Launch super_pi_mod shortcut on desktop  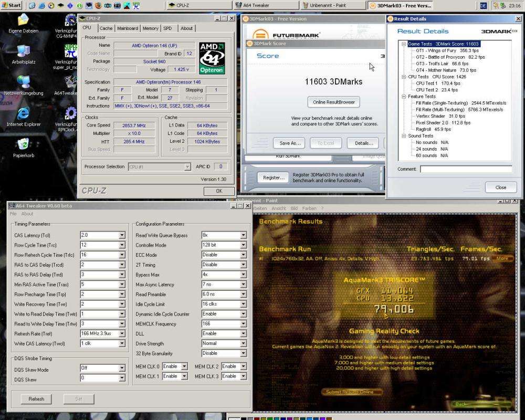66,57
